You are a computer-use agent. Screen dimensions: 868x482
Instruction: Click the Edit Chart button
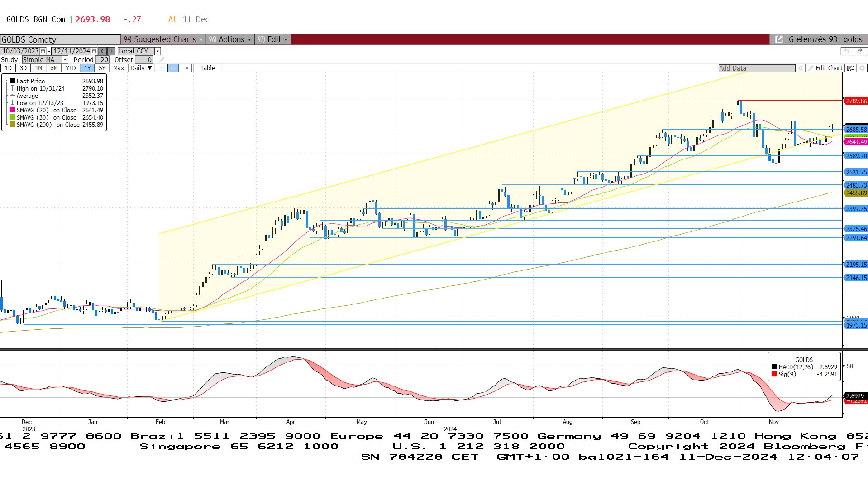click(x=825, y=68)
